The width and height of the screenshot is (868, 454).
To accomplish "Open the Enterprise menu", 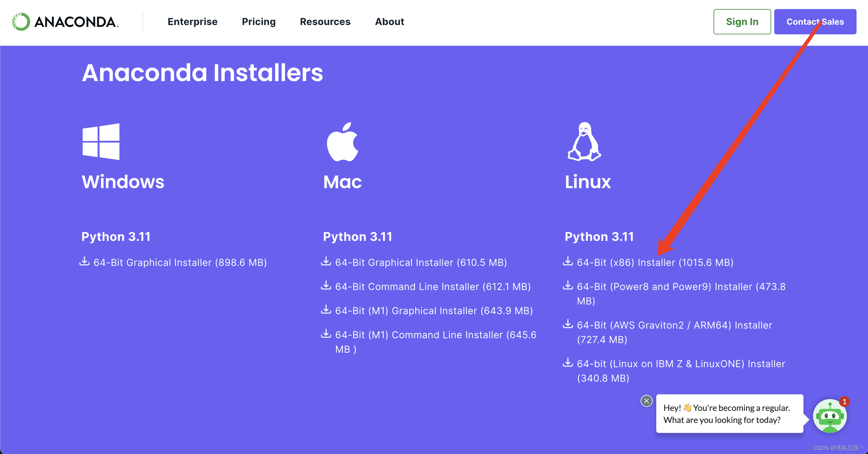I will click(192, 22).
